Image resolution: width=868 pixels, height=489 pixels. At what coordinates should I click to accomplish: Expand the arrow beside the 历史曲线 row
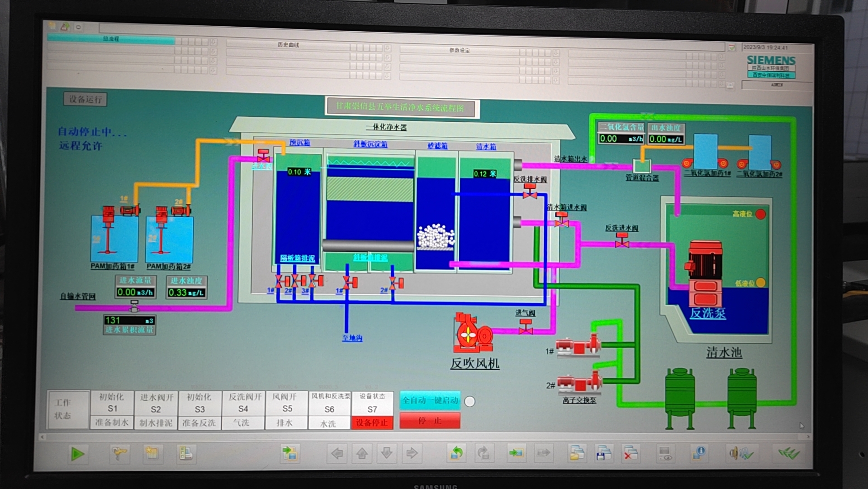pos(388,48)
